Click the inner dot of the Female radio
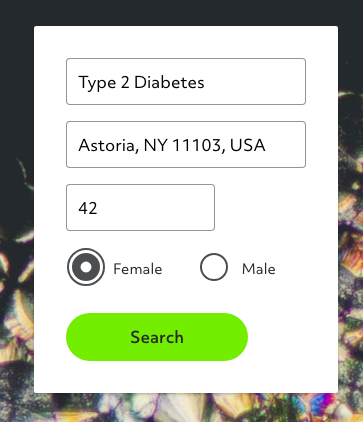 (86, 267)
